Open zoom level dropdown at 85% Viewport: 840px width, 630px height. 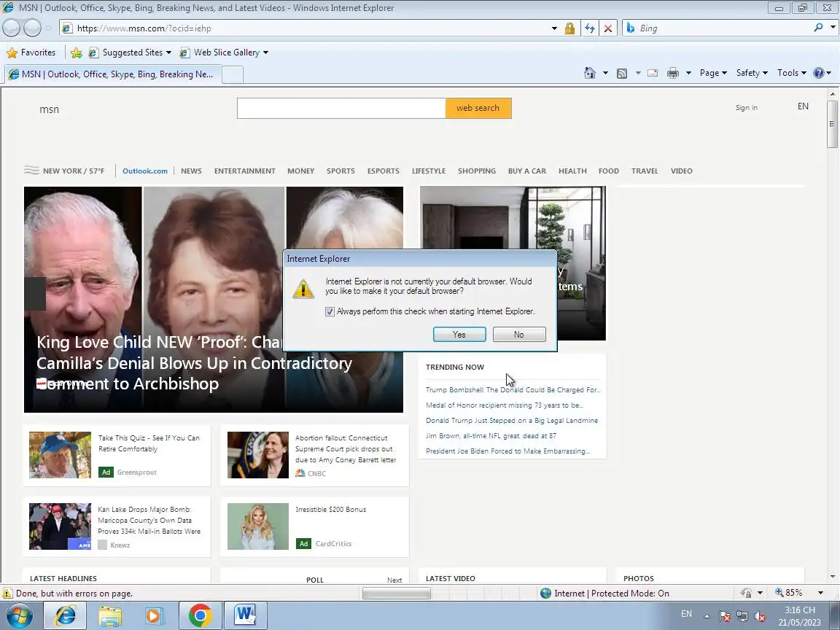click(820, 593)
